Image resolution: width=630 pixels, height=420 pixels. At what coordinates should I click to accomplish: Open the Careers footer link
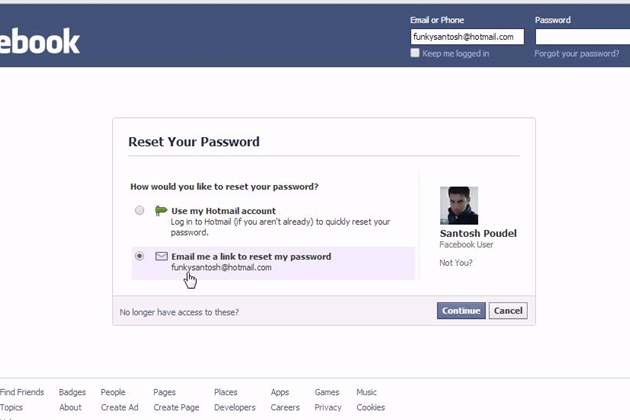[x=285, y=408]
